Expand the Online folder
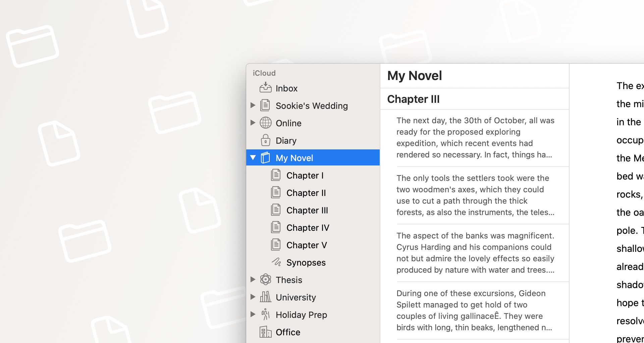This screenshot has width=644, height=343. click(x=253, y=123)
